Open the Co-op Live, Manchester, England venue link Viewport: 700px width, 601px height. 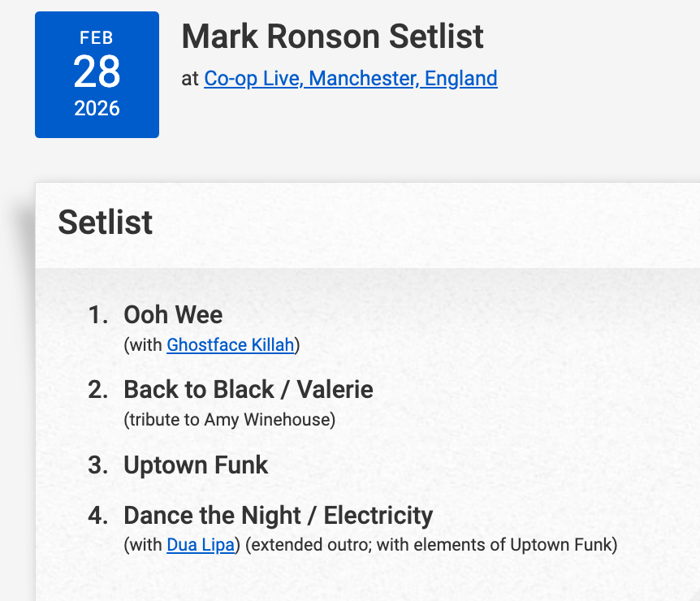pos(350,79)
